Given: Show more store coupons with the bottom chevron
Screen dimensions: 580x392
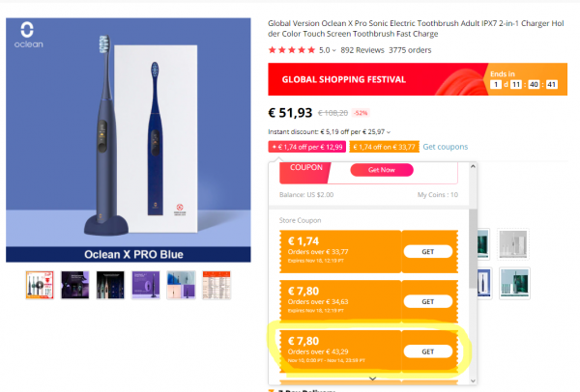Looking at the screenshot, I should [374, 379].
